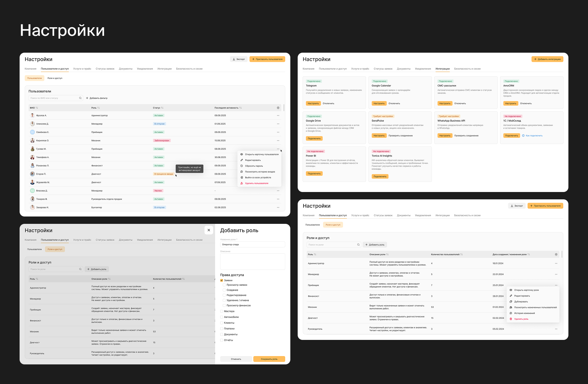The width and height of the screenshot is (588, 384).
Task: Click the Добавить интеграцию button
Action: point(547,59)
